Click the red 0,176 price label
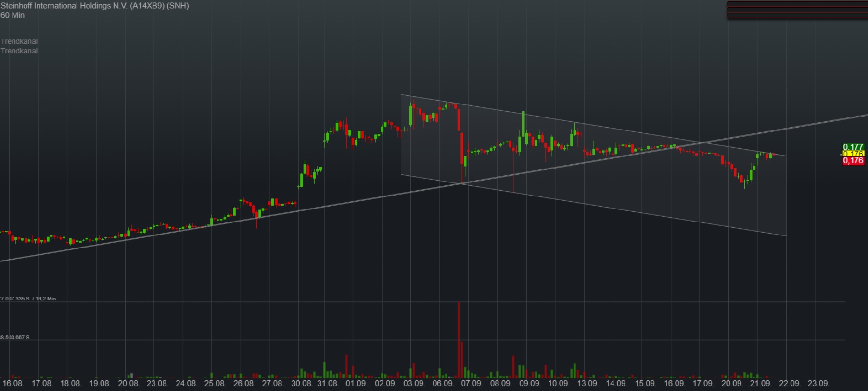This screenshot has width=868, height=391. pyautogui.click(x=853, y=161)
